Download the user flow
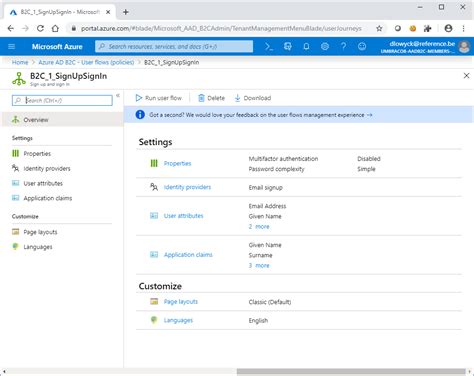 253,98
